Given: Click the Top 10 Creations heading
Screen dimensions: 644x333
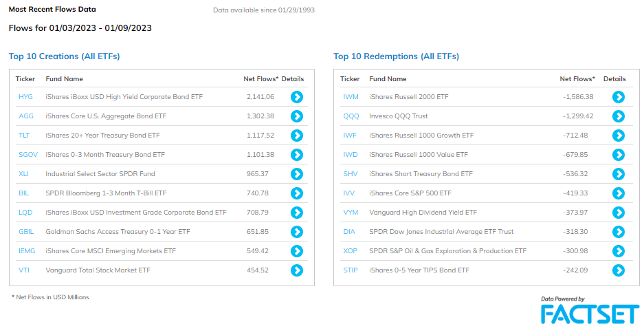Looking at the screenshot, I should (x=64, y=56).
